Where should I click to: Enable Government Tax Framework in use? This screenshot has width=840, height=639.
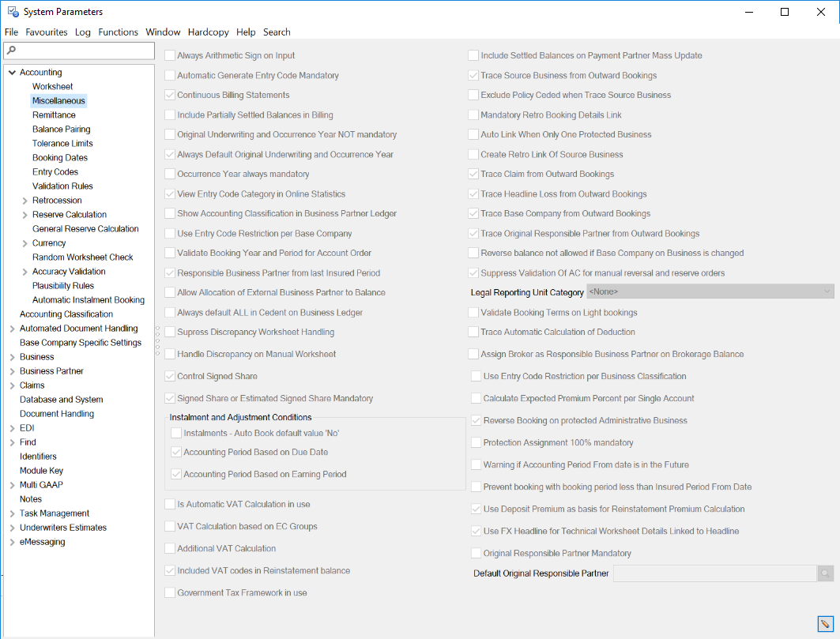(169, 591)
